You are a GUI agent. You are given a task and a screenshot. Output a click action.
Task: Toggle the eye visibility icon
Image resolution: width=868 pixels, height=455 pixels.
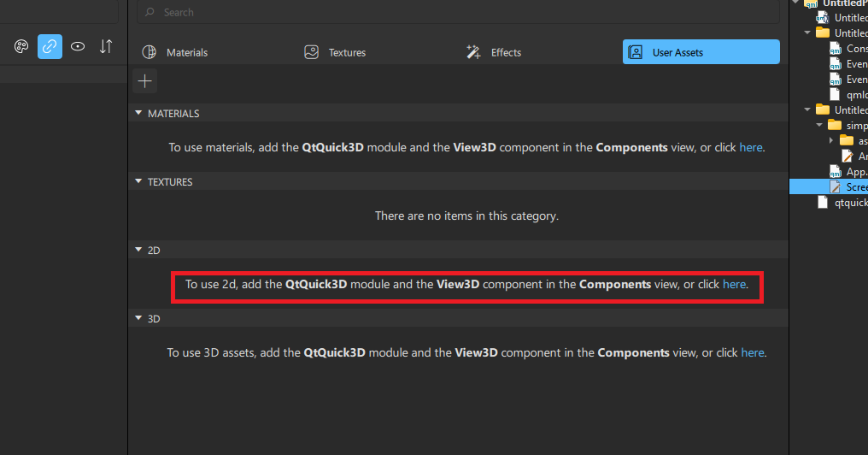pos(78,47)
